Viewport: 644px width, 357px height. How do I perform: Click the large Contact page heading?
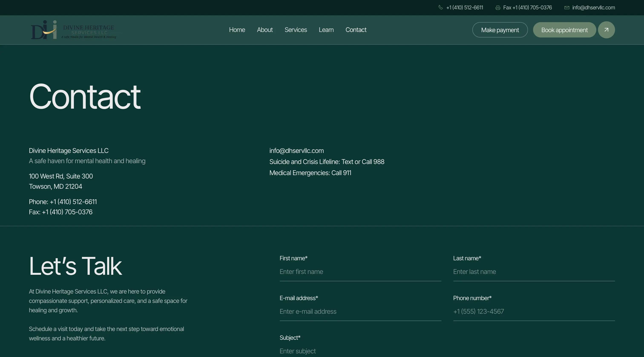[x=85, y=96]
